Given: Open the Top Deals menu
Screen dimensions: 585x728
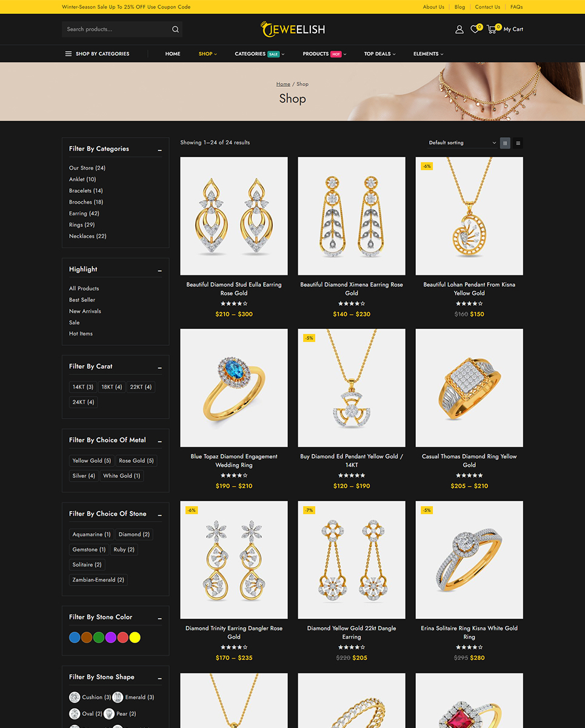Looking at the screenshot, I should click(x=379, y=54).
